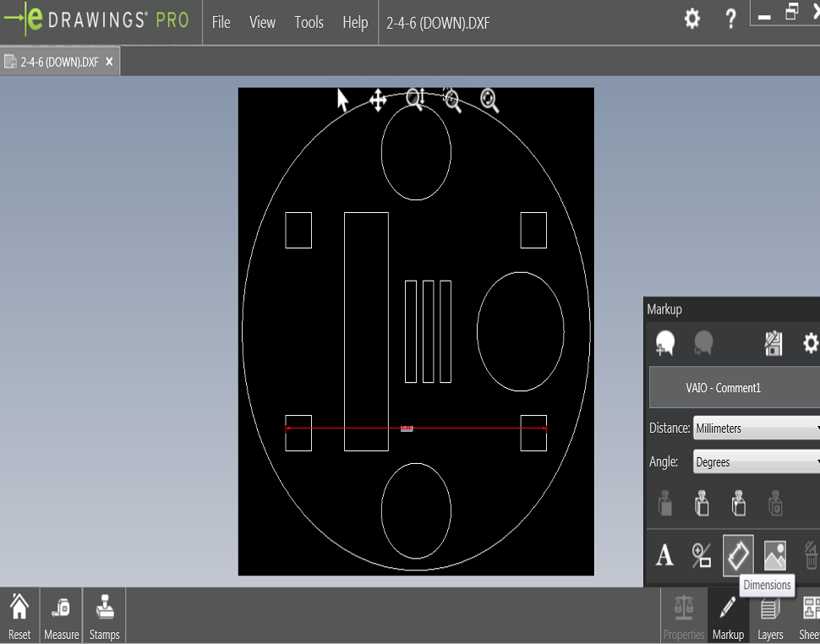Open the File menu

click(221, 23)
